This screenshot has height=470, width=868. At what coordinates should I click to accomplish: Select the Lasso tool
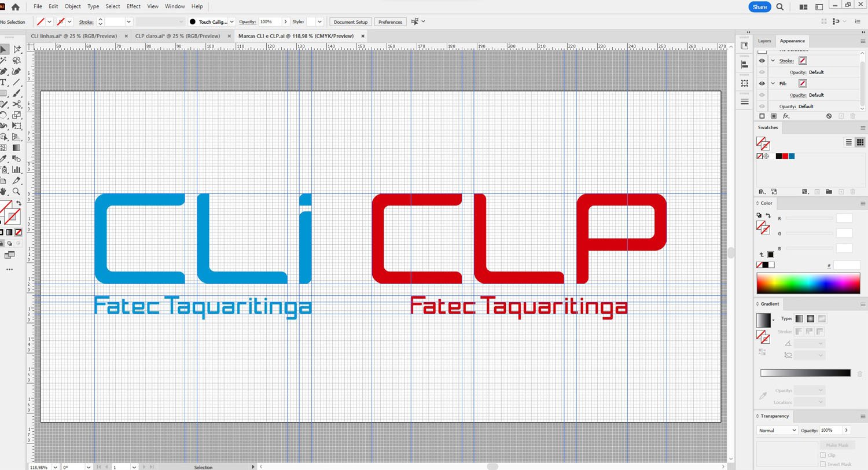pos(17,60)
